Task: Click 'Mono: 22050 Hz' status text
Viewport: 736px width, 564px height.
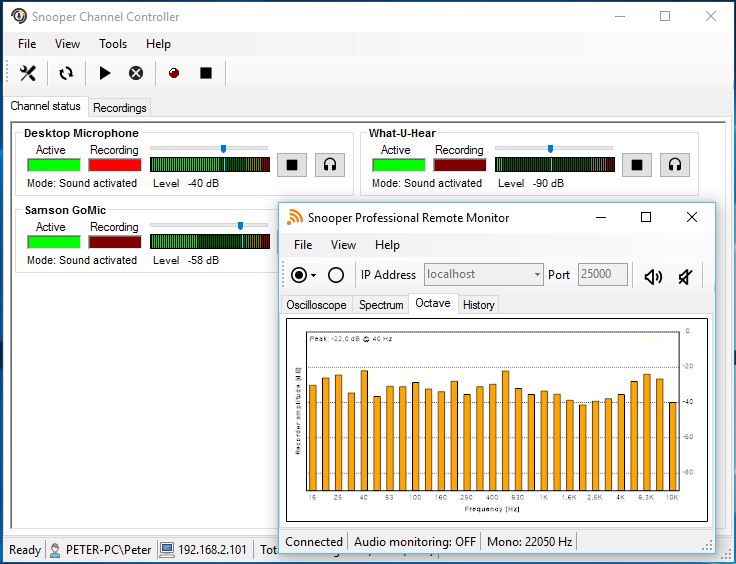Action: pos(529,541)
